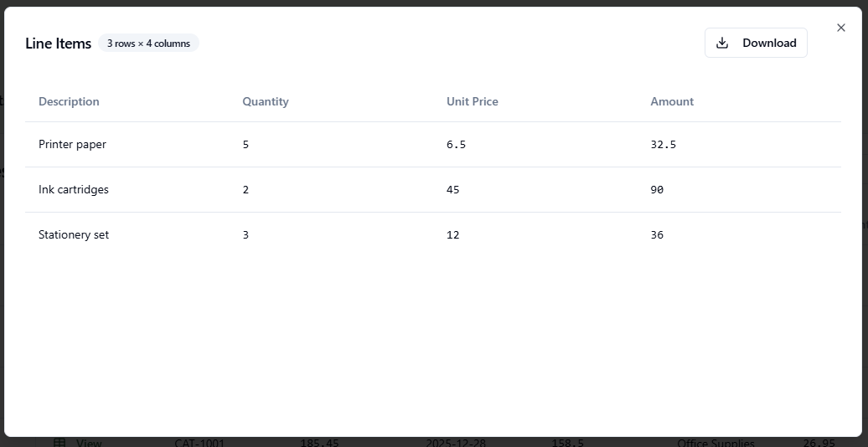Click the Unit Price column header
Screen dimensions: 868x447
coord(472,101)
